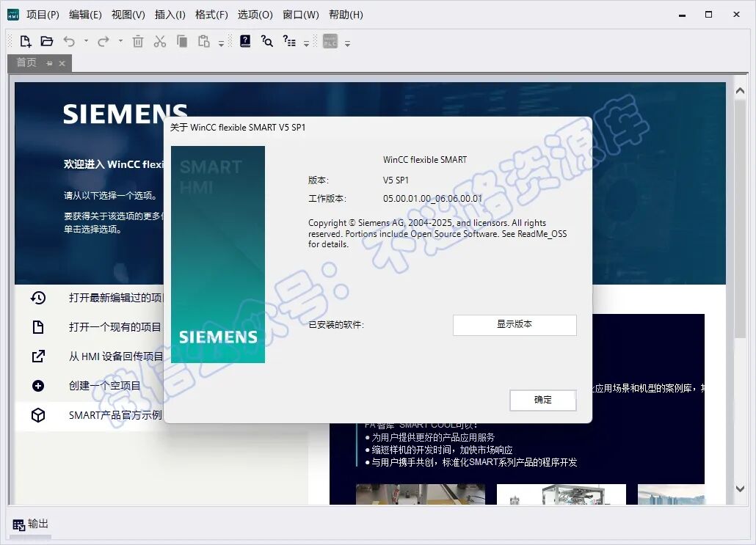The width and height of the screenshot is (756, 545).
Task: Pin the 首页 tab with pin icon
Action: (x=49, y=63)
